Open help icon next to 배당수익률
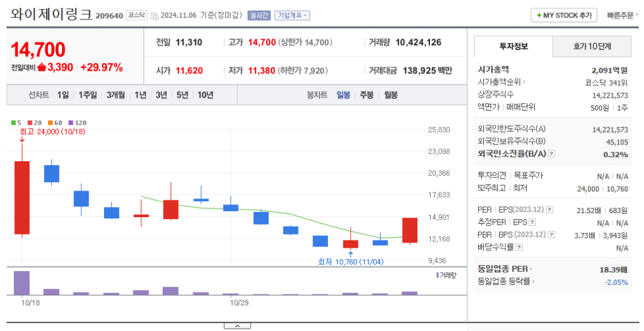 pyautogui.click(x=519, y=247)
